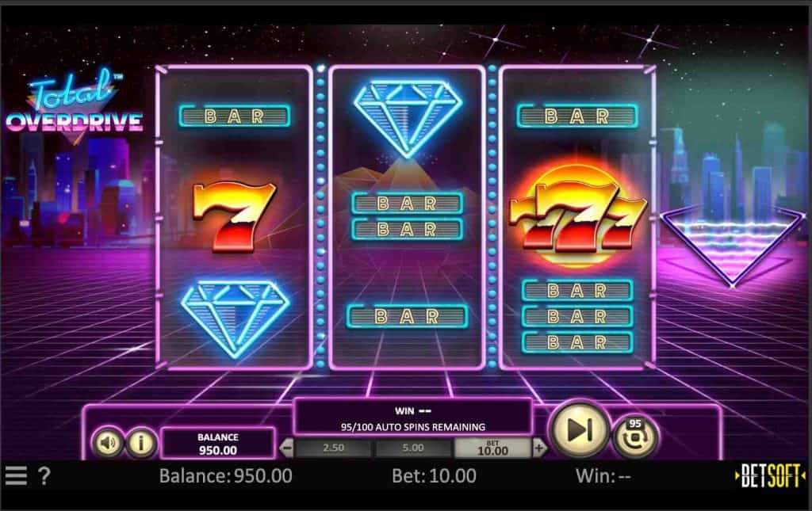Click the triple 777 symbol
Screen dimensions: 812x511
[x=577, y=216]
